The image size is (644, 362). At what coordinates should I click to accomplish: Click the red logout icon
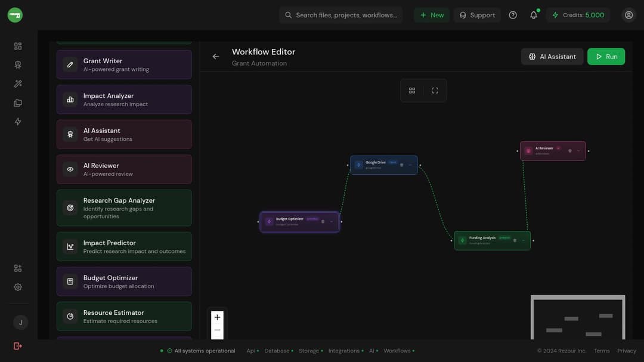pos(18,346)
